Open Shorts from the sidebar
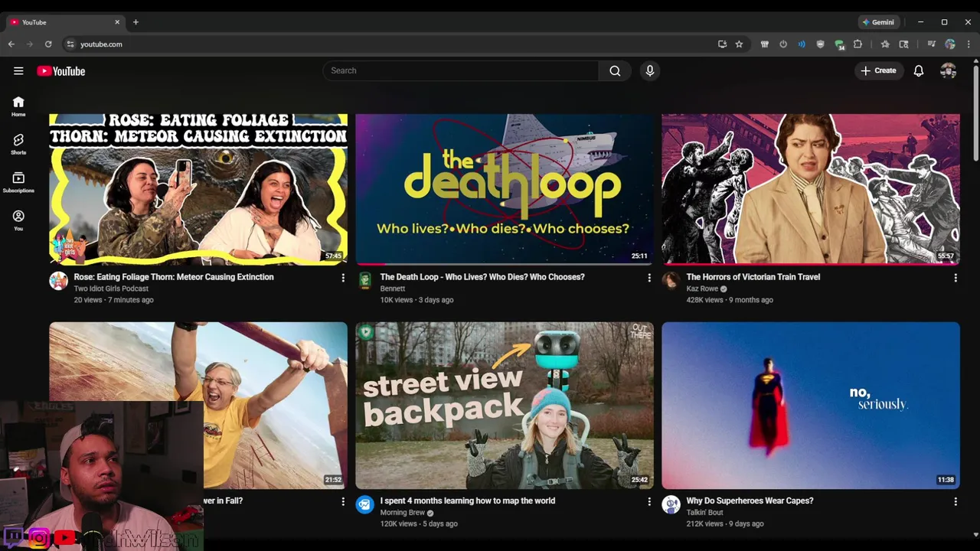980x551 pixels. click(x=18, y=144)
